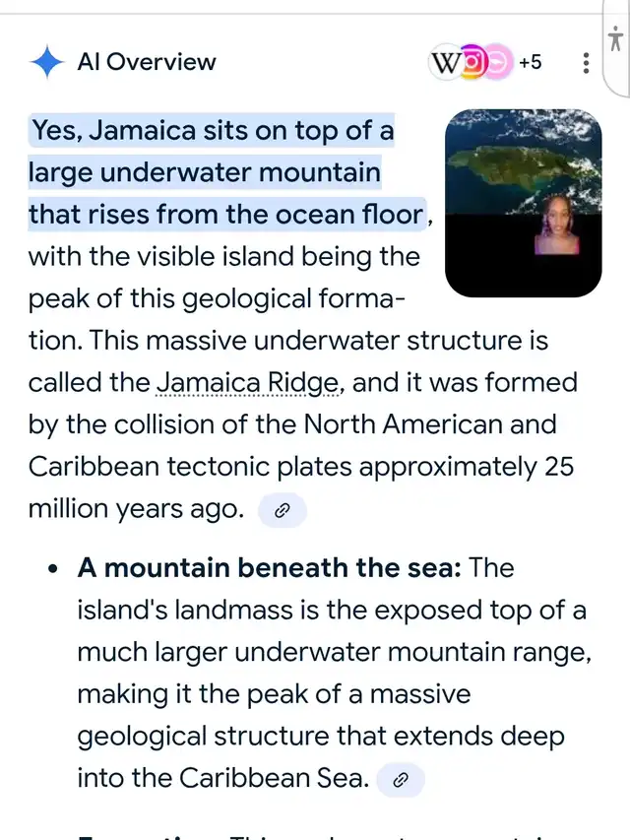The height and width of the screenshot is (840, 630).
Task: Open the AI Overview three-dot menu
Action: (587, 63)
